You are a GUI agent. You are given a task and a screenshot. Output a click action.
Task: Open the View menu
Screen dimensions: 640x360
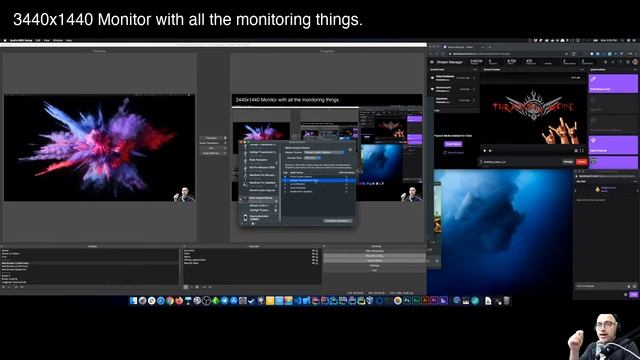[47, 40]
